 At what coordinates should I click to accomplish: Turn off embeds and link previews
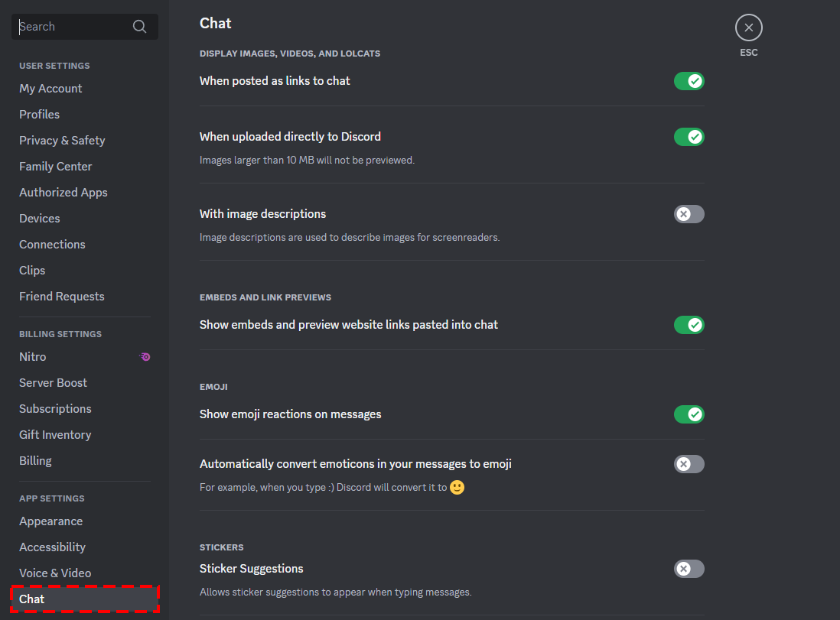pyautogui.click(x=689, y=325)
